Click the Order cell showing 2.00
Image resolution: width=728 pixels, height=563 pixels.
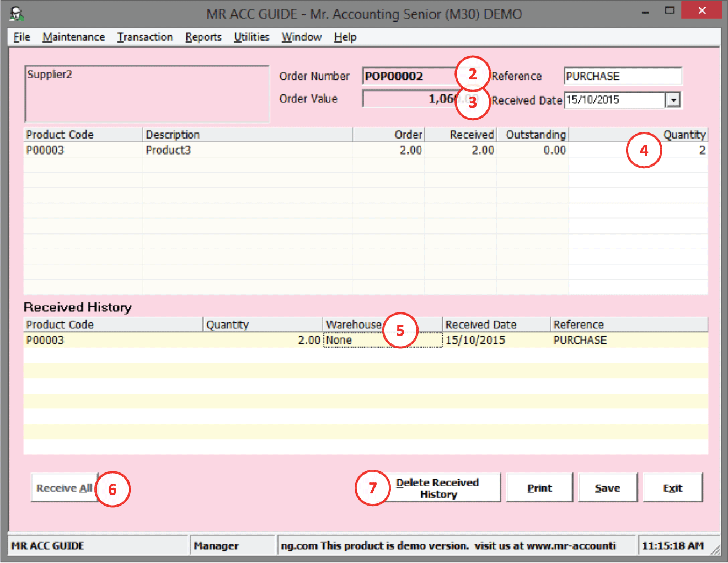(388, 150)
